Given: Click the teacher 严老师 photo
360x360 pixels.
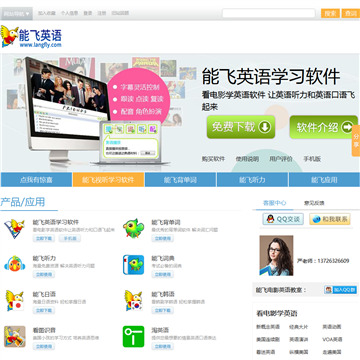Looking at the screenshot, I should click(276, 255).
